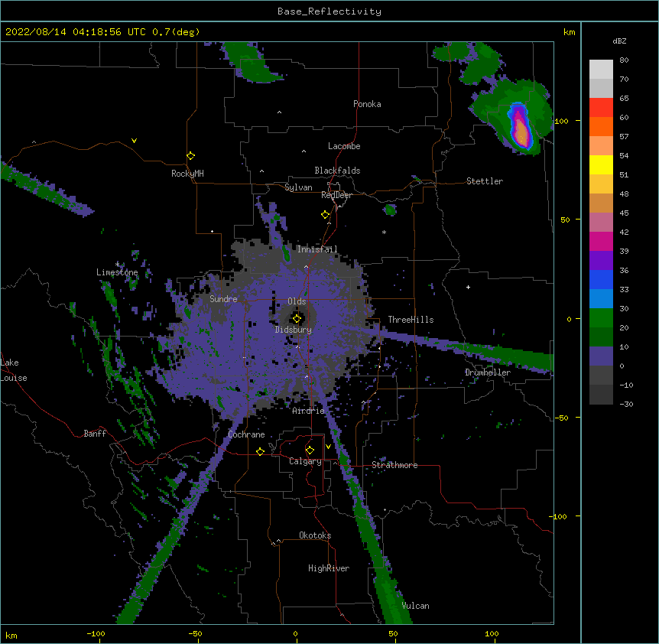Pick the yellow 51-54 dBZ legend swatch
Screen dimensions: 659x644
(x=601, y=164)
